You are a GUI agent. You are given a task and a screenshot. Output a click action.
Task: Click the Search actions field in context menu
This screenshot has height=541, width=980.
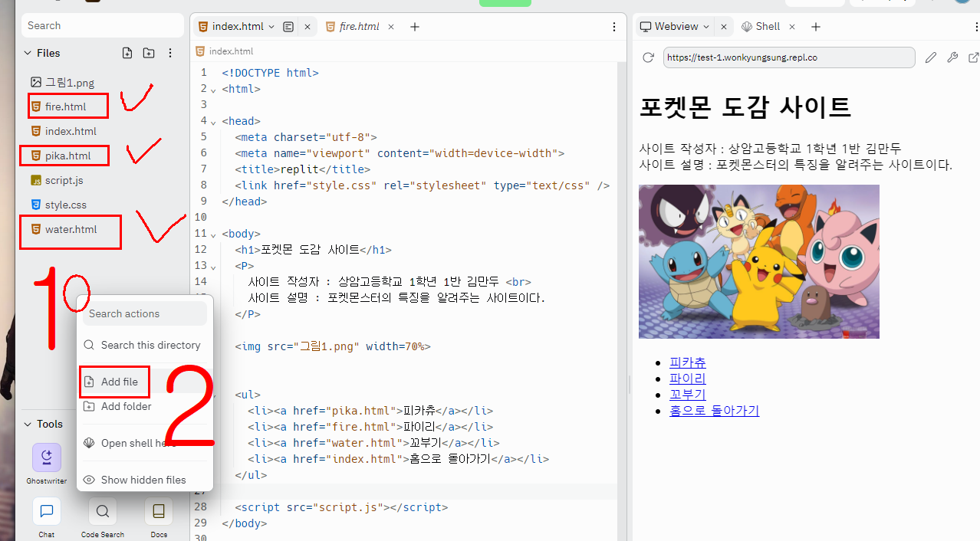click(x=145, y=313)
